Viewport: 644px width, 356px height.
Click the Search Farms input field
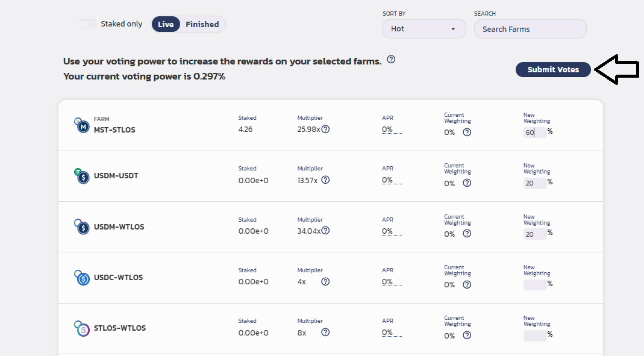(530, 29)
